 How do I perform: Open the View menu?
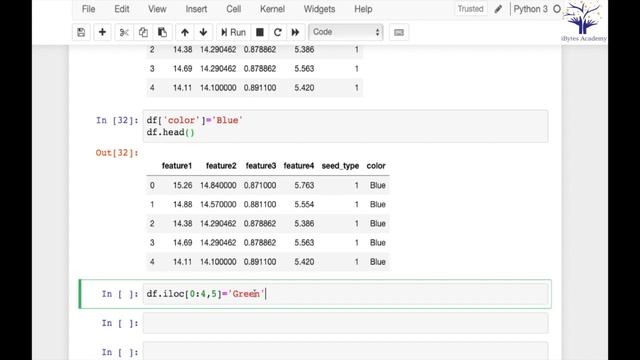157,9
